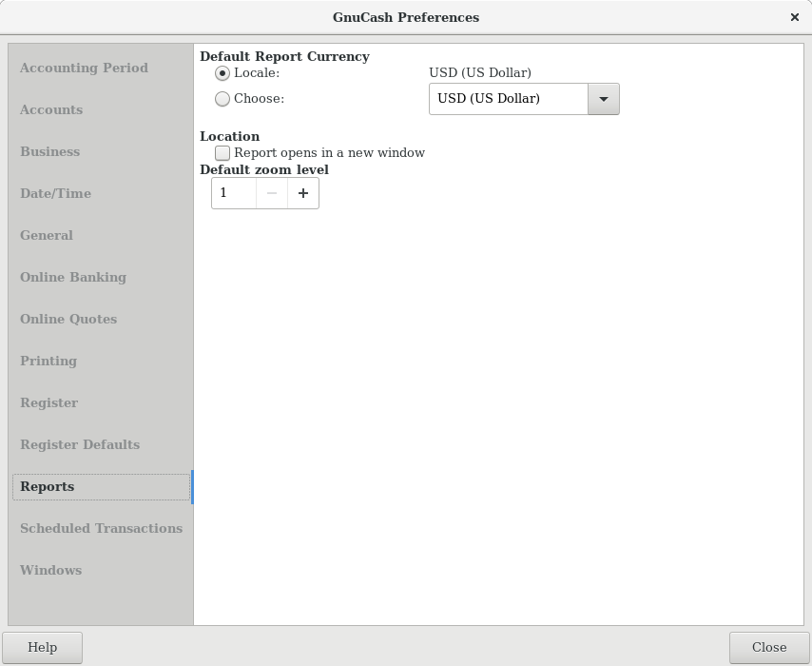
Task: Decrease default zoom level with minus
Action: pyautogui.click(x=272, y=193)
